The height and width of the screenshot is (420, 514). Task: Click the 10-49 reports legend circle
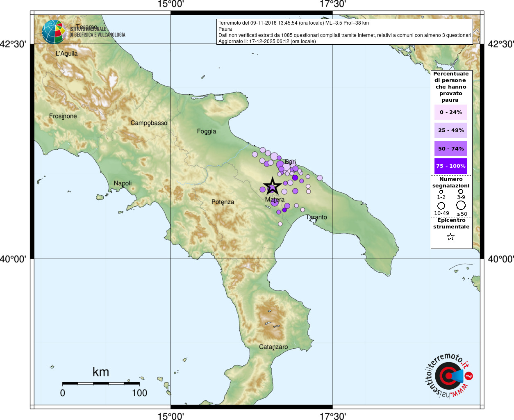441,205
